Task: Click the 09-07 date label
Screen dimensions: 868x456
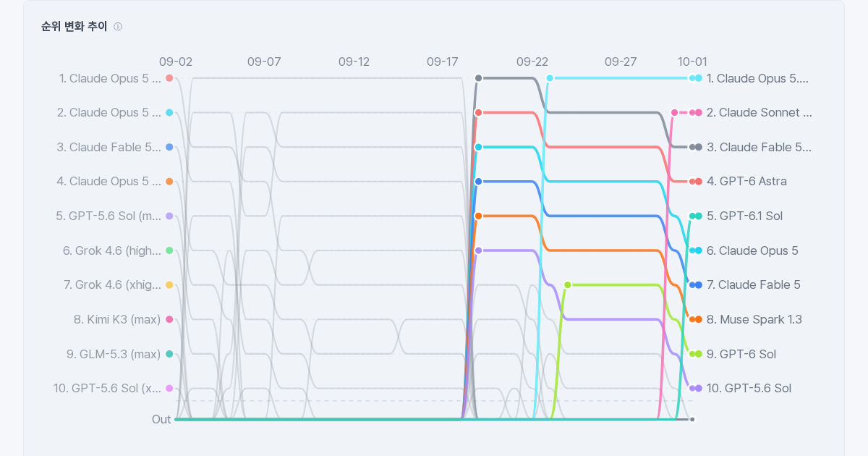Action: coord(264,62)
